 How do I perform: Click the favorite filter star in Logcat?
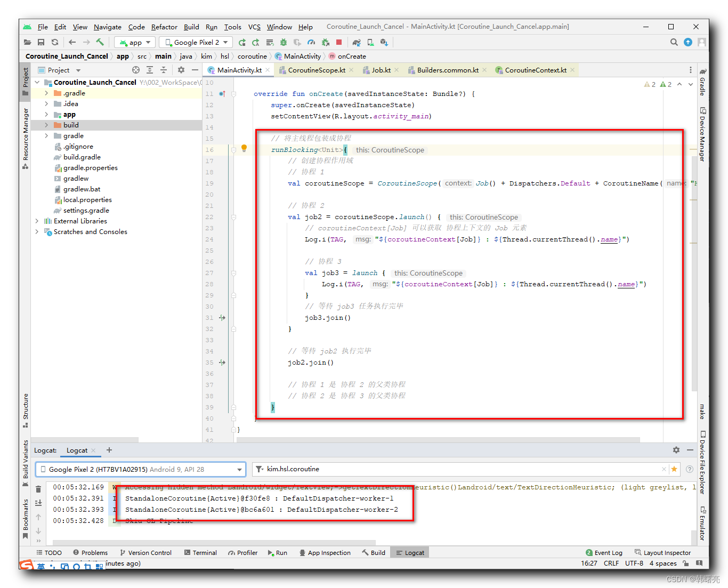(674, 469)
